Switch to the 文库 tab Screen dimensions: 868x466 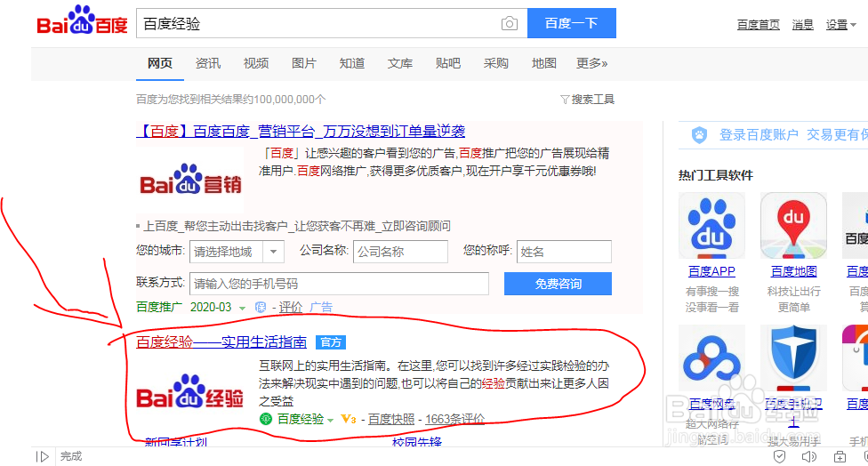(x=399, y=63)
